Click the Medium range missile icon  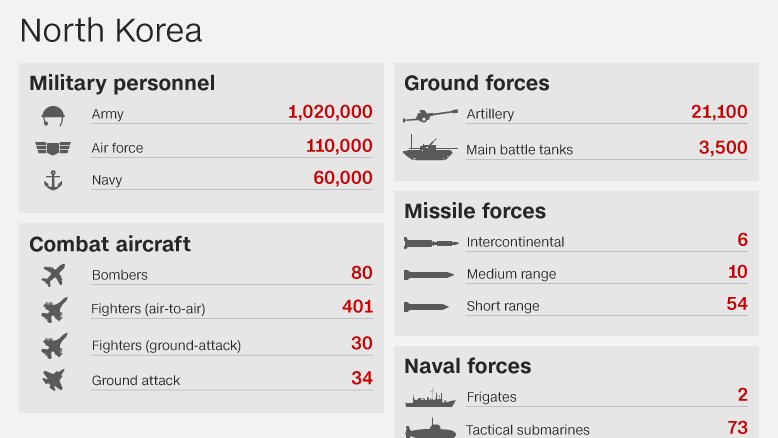[429, 275]
